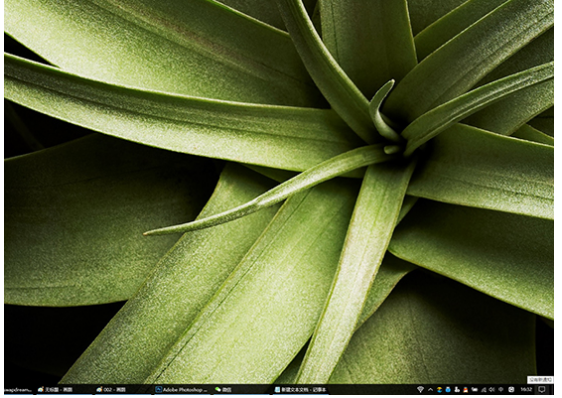The height and width of the screenshot is (398, 562).
Task: Open the input method tray icon
Action: pos(511,389)
